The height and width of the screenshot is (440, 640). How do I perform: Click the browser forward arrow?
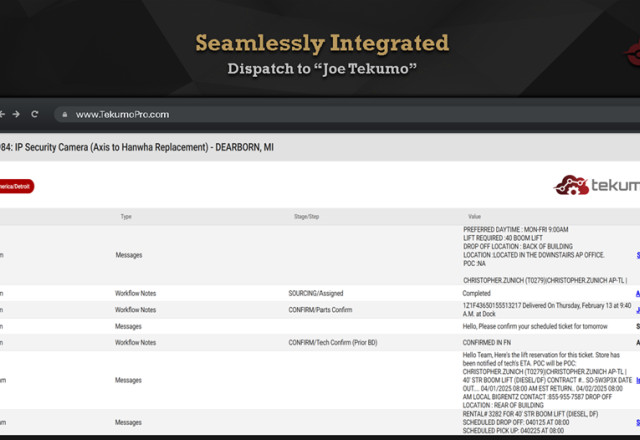[x=16, y=114]
